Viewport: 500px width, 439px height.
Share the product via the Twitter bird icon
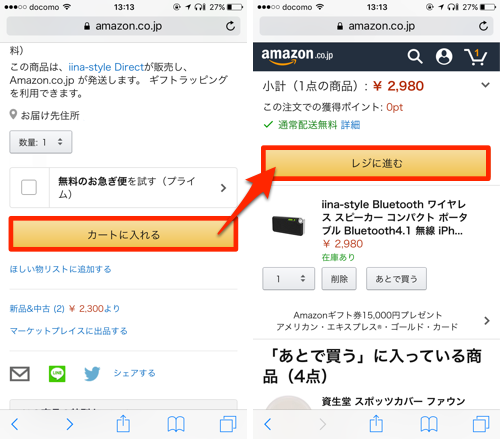click(92, 374)
